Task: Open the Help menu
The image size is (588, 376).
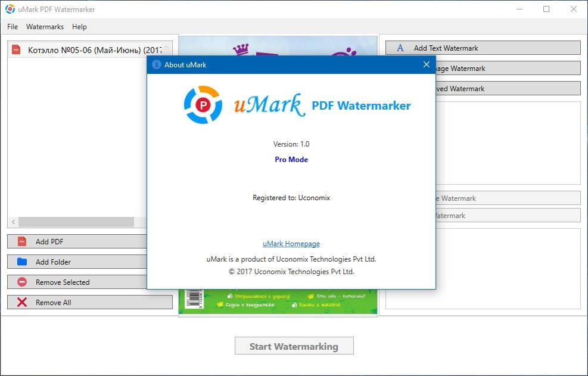Action: coord(79,27)
